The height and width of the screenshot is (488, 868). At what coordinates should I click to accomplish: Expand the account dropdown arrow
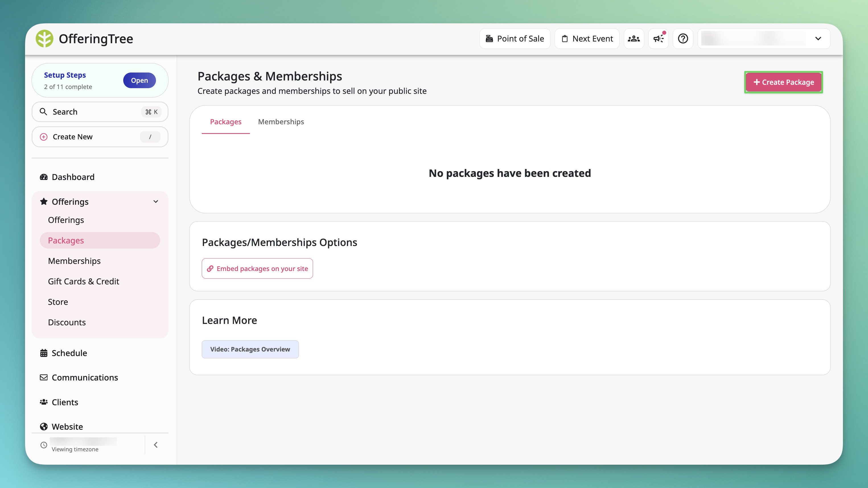pyautogui.click(x=818, y=39)
